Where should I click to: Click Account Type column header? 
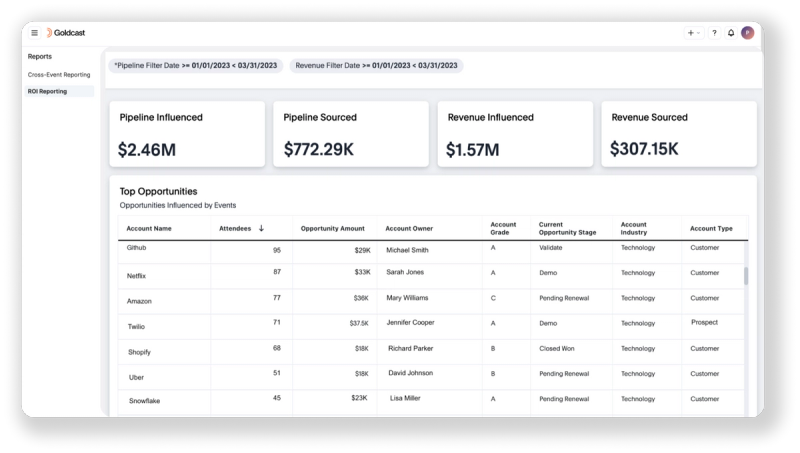[x=711, y=229]
